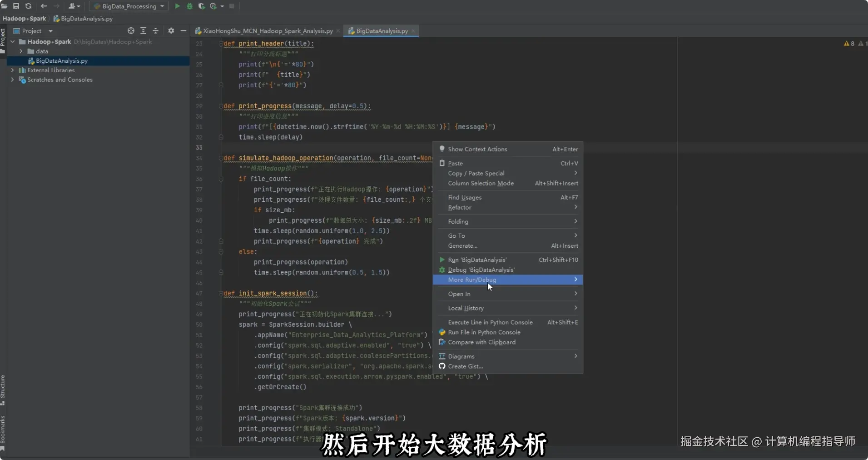The image size is (868, 460).
Task: Open the BigData_Processing run configuration dropdown
Action: coord(129,6)
